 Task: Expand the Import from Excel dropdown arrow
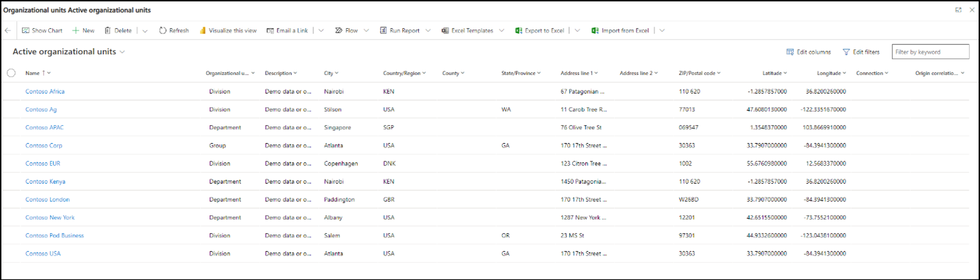[x=662, y=30]
